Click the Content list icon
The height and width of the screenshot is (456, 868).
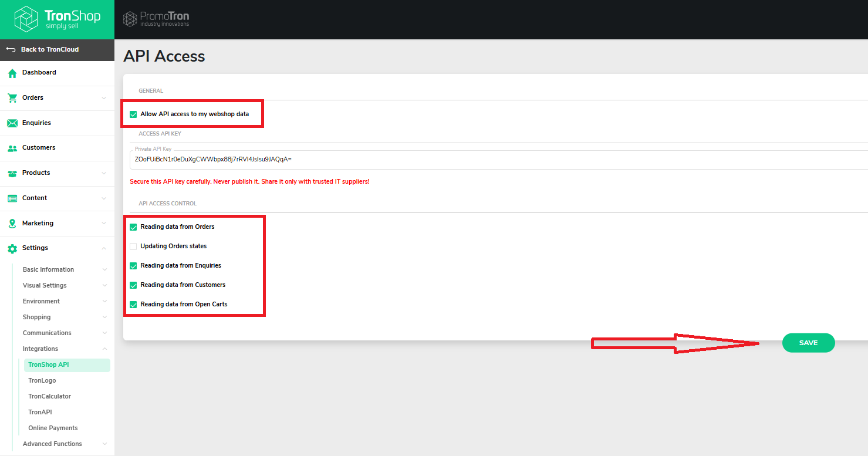(x=12, y=198)
